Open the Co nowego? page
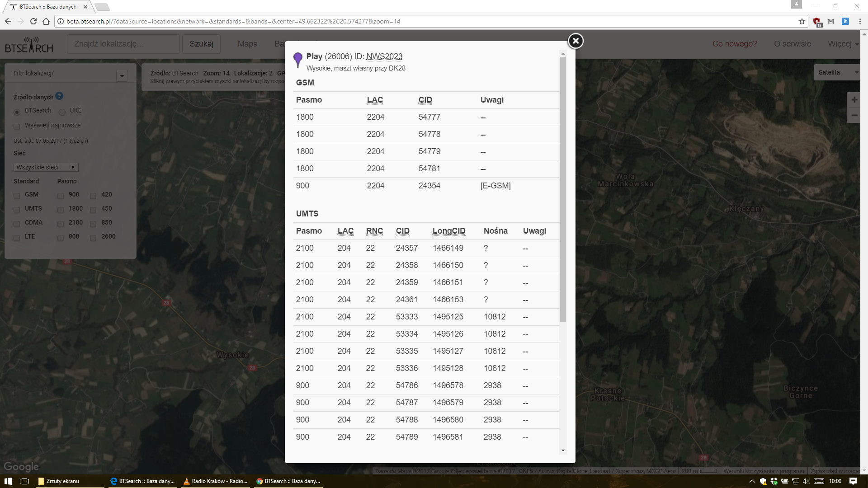Image resolution: width=868 pixels, height=488 pixels. 735,44
